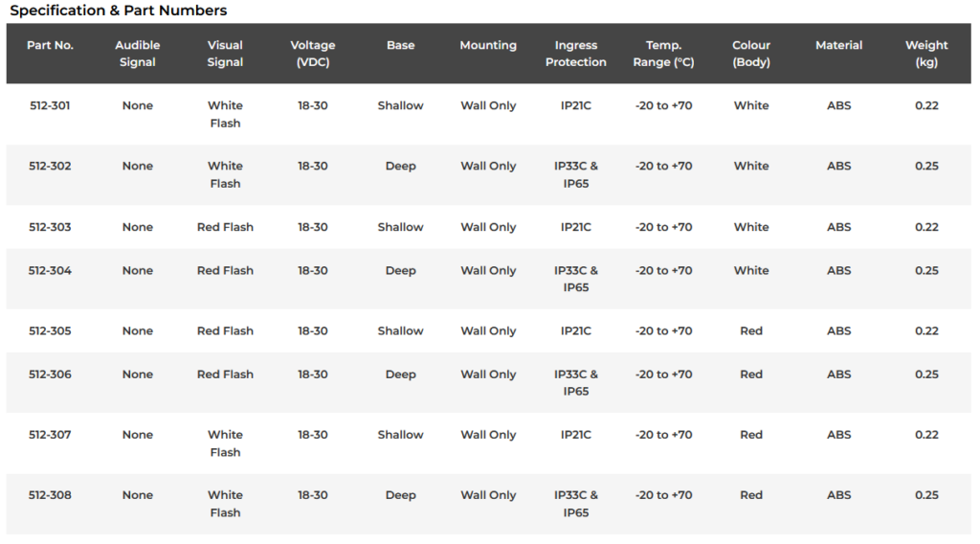980x544 pixels.
Task: Click the Voltage (VDC) column header
Action: 313,54
